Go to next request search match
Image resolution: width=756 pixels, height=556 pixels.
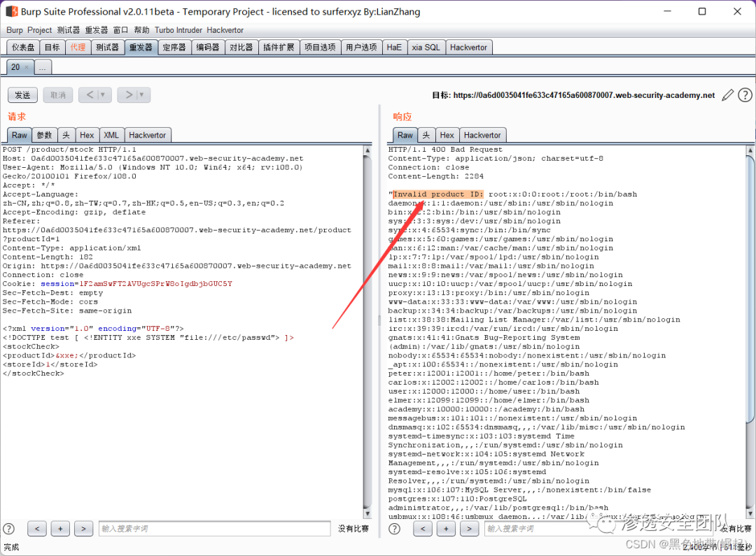83,529
